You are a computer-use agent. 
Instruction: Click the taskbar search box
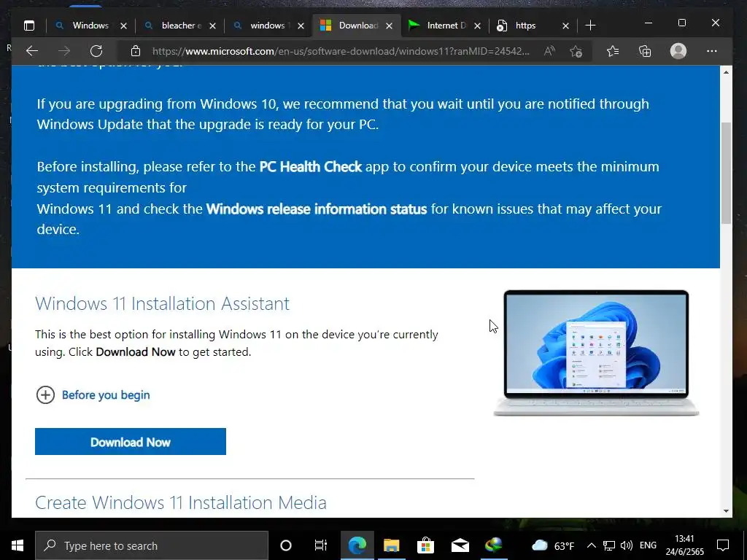tap(152, 545)
